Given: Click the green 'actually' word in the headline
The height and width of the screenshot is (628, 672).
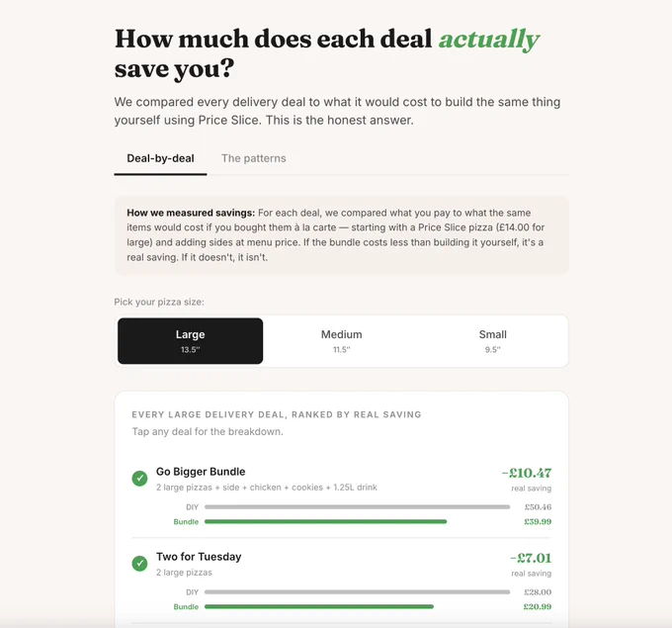Looking at the screenshot, I should tap(489, 40).
